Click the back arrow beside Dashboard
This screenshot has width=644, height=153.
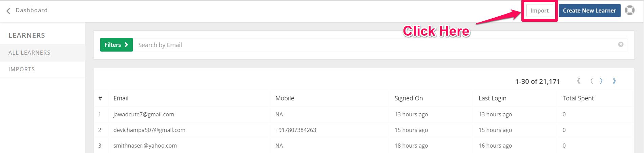pos(8,11)
